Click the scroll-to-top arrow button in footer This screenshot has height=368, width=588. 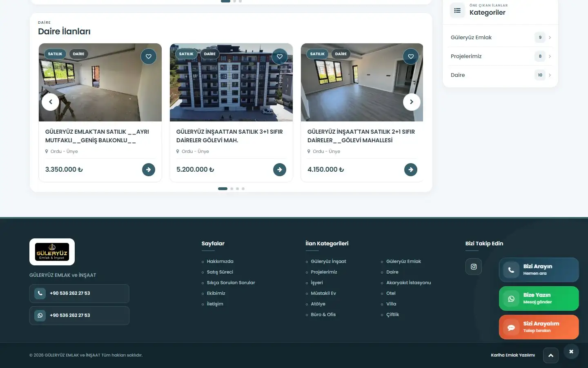coord(551,355)
